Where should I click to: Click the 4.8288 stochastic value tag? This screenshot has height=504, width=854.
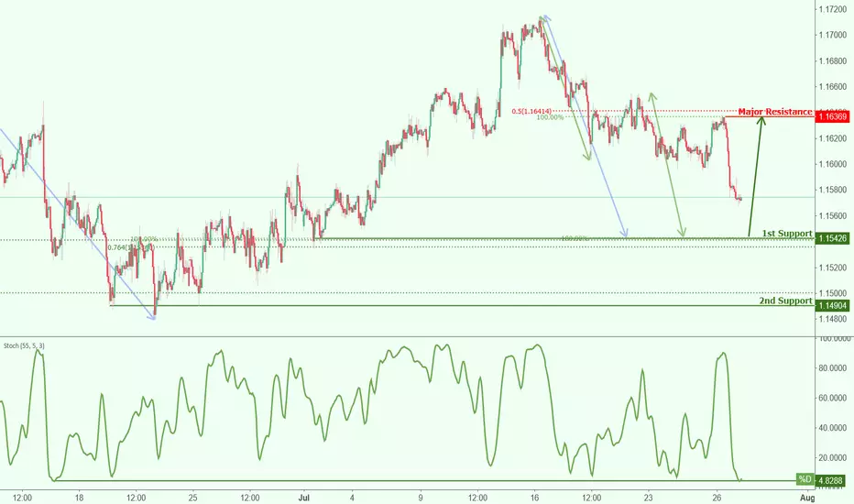pos(832,480)
